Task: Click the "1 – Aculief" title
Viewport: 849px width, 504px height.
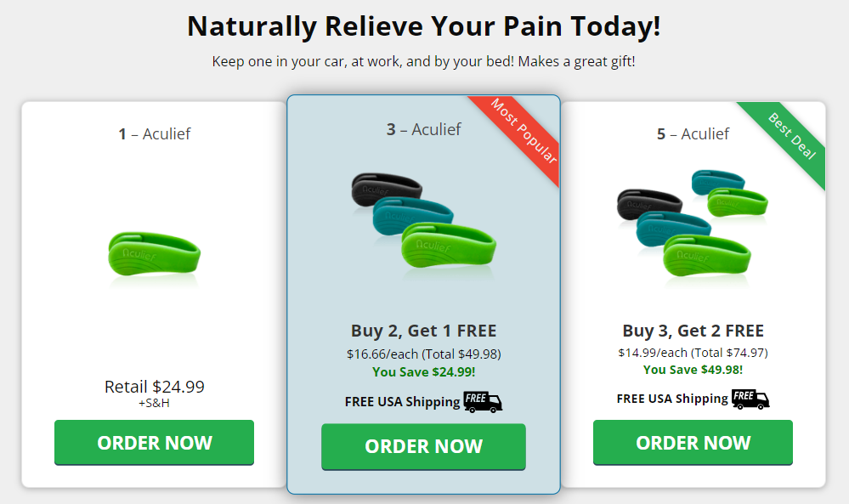Action: click(155, 133)
